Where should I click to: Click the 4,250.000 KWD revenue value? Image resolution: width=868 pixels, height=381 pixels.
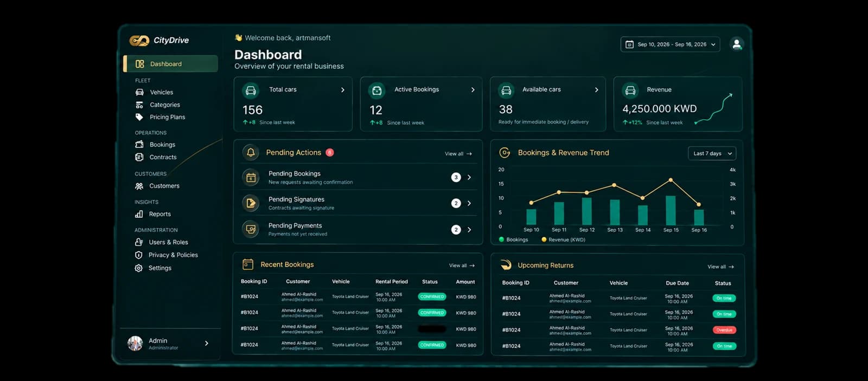659,109
